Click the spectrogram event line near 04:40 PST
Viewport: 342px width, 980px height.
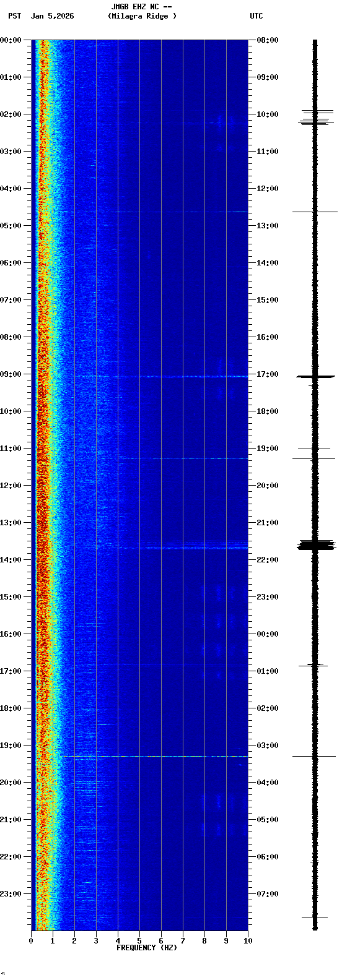tap(152, 212)
